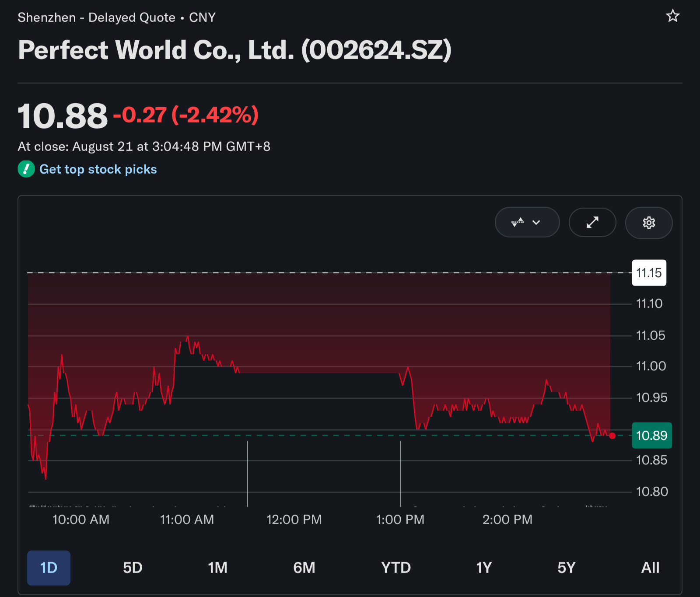Click the Perfect World Co., Ltd. title
This screenshot has width=700, height=597.
coord(235,50)
